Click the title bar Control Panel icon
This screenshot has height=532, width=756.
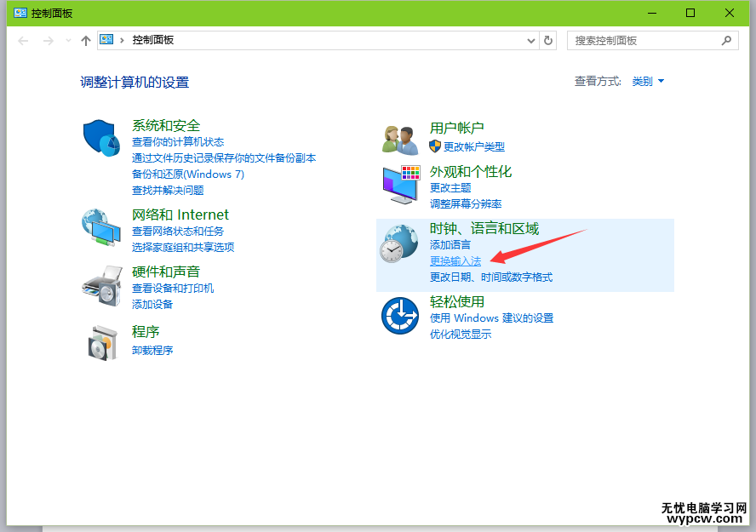20,13
